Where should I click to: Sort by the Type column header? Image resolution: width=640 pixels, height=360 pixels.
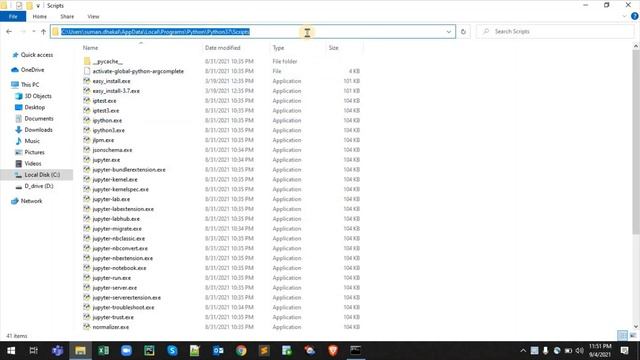278,48
